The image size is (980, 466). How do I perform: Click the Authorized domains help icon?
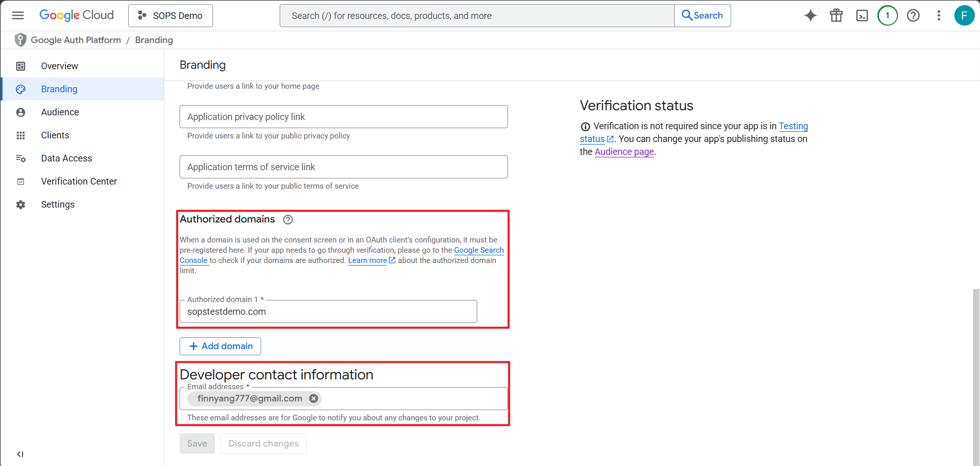(288, 219)
